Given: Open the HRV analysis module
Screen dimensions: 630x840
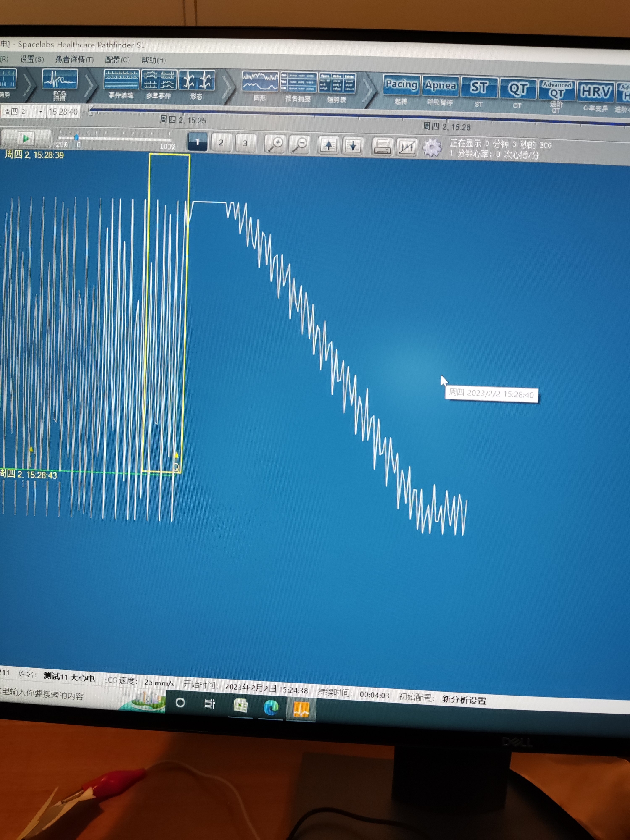Looking at the screenshot, I should click(x=596, y=97).
